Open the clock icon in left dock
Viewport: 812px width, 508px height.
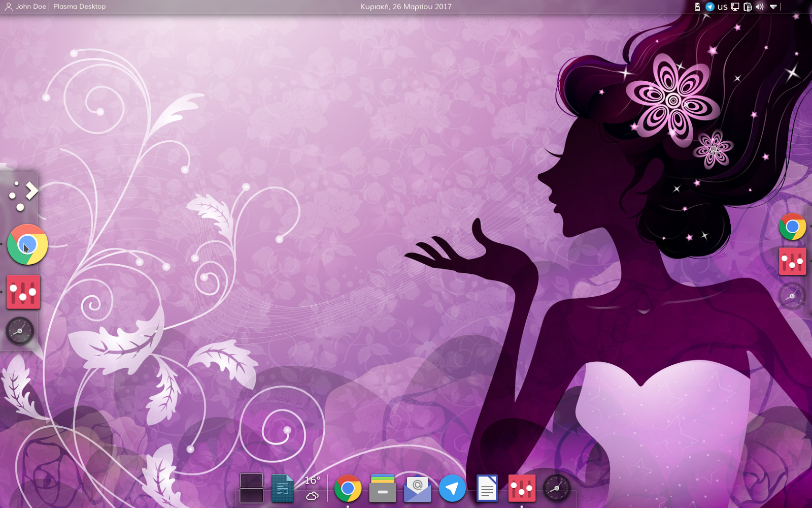20,331
